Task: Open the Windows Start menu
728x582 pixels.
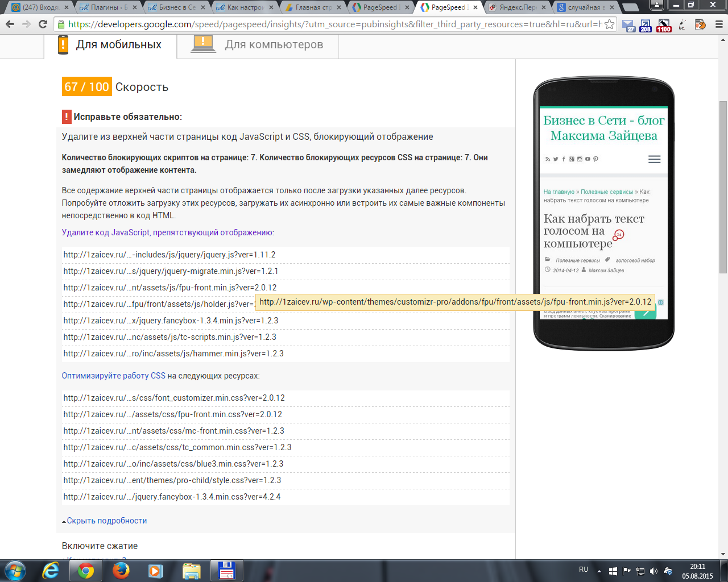Action: [x=15, y=570]
